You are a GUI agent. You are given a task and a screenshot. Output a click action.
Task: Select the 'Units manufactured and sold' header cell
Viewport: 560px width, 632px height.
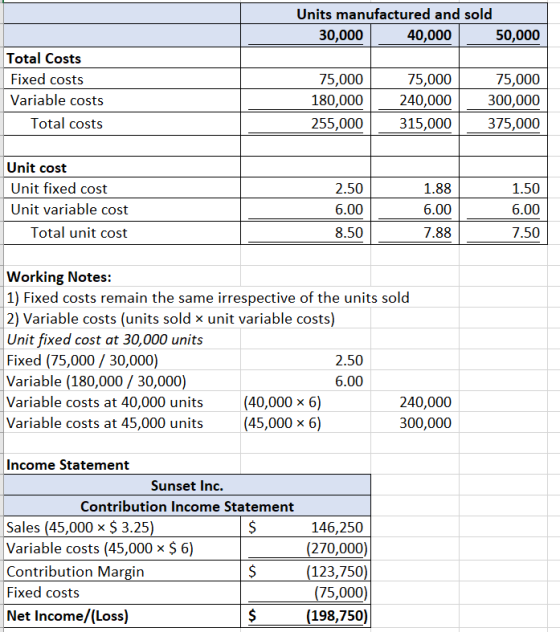tap(394, 14)
